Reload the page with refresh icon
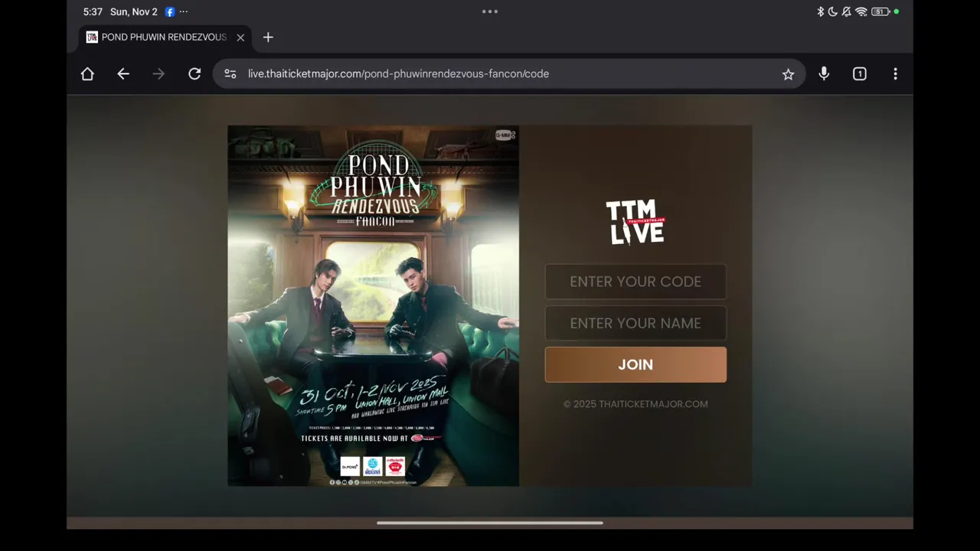980x551 pixels. pyautogui.click(x=194, y=74)
